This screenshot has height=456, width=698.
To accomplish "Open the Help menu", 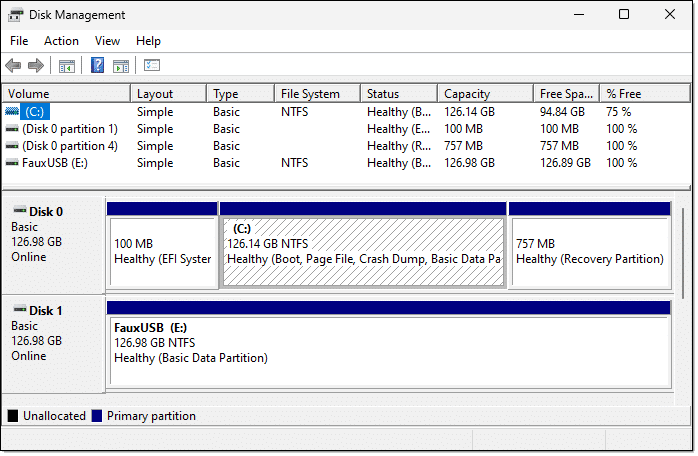I will (x=148, y=41).
